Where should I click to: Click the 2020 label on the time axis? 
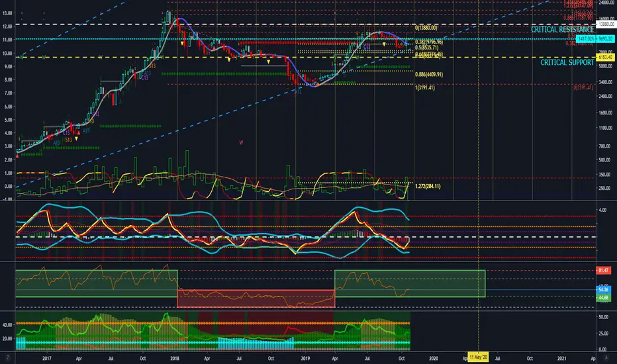pyautogui.click(x=433, y=359)
